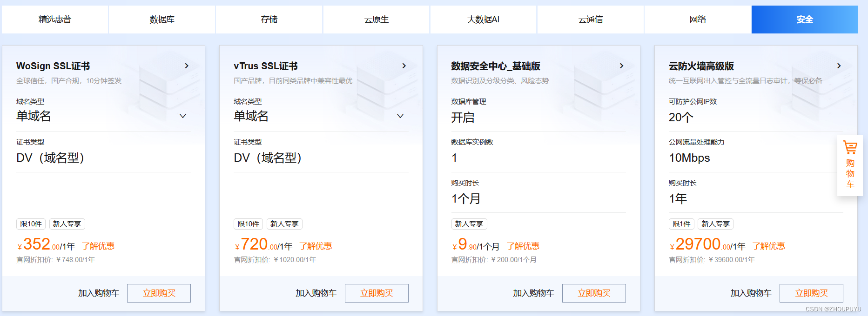Add vTrus SSL证书 to 购物车
Image resolution: width=868 pixels, height=316 pixels.
click(x=316, y=293)
